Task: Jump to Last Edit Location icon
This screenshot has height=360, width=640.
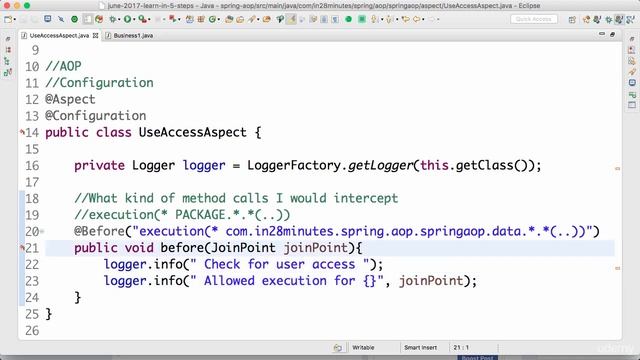Action: pyautogui.click(x=405, y=19)
